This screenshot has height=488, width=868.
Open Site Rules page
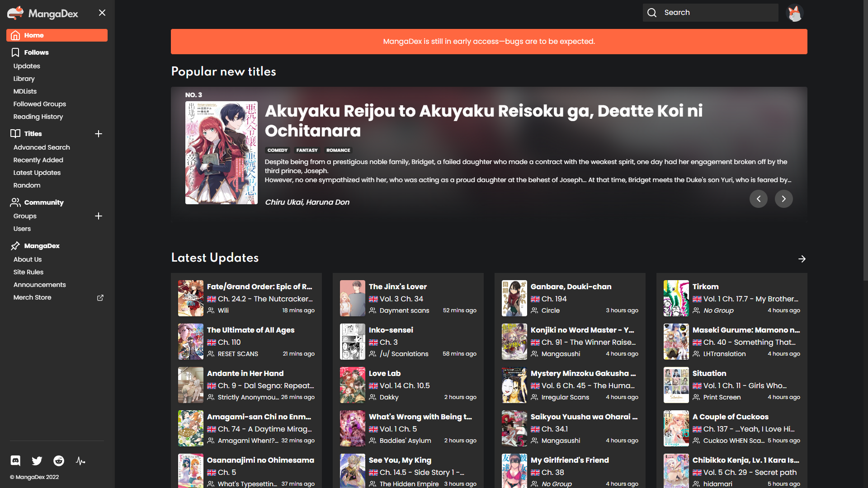pos(28,272)
